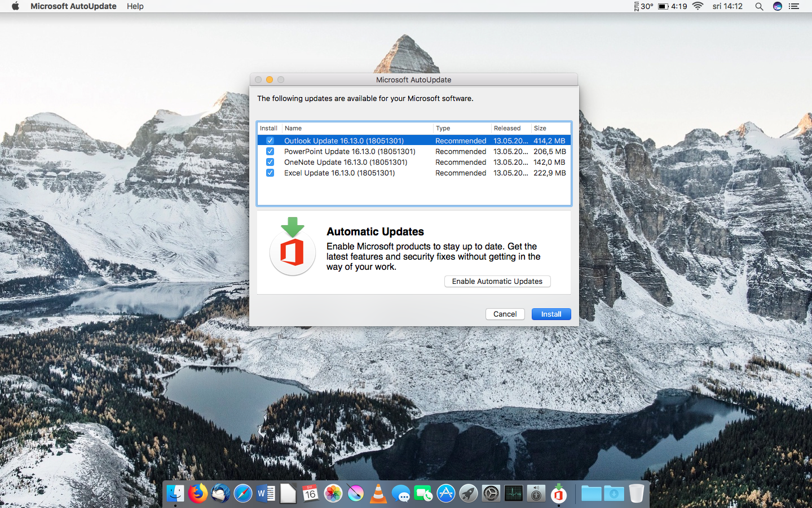Open Finder from the dock

coord(175,494)
